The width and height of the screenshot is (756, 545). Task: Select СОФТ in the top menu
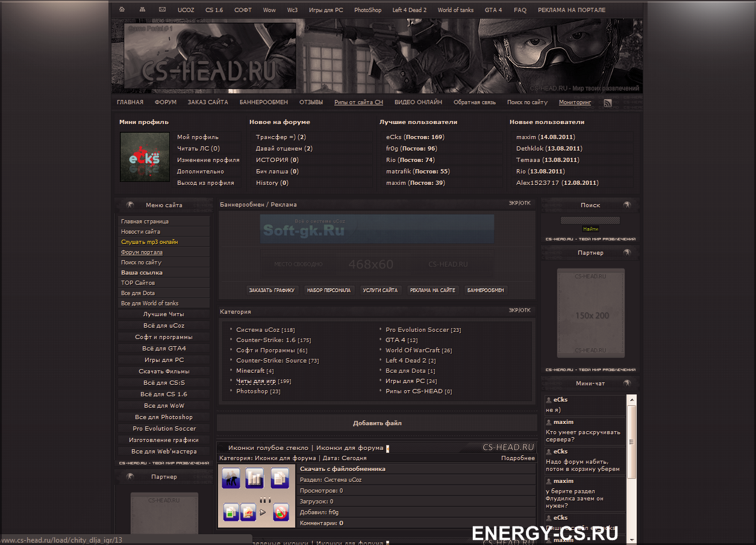[x=243, y=10]
